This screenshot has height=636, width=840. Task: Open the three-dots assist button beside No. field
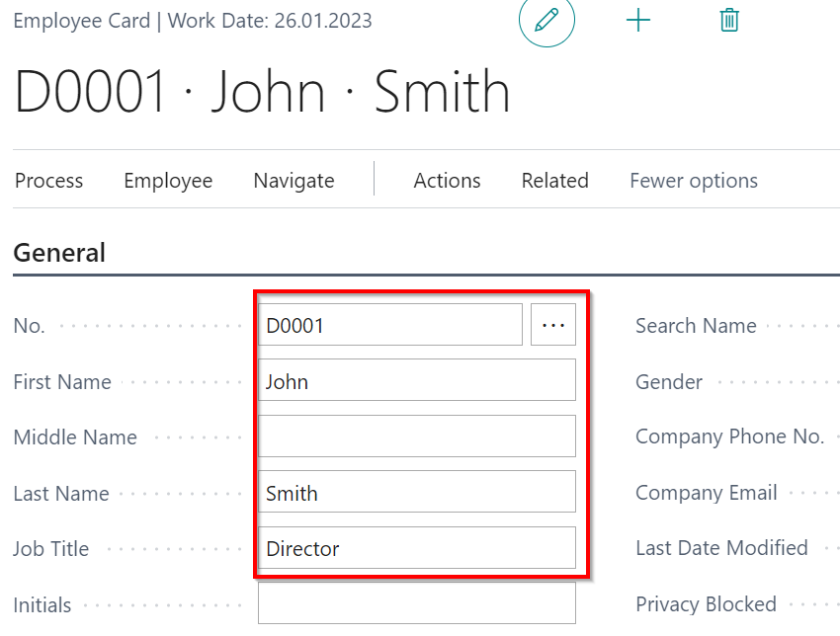pos(553,325)
